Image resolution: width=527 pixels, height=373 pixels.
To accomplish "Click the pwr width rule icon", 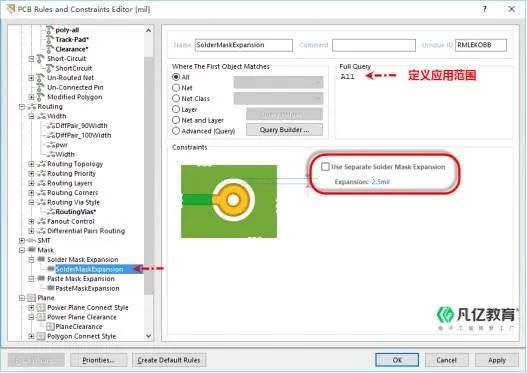I will pyautogui.click(x=51, y=145).
